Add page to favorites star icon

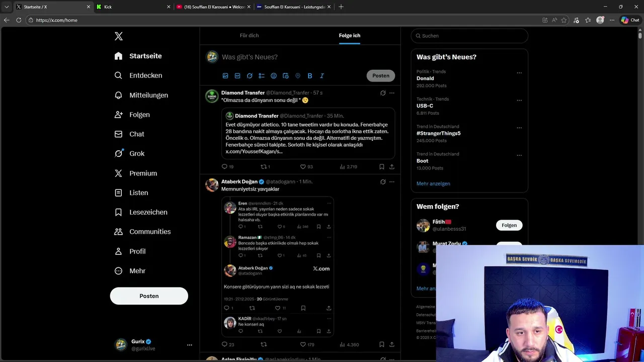[x=564, y=20]
